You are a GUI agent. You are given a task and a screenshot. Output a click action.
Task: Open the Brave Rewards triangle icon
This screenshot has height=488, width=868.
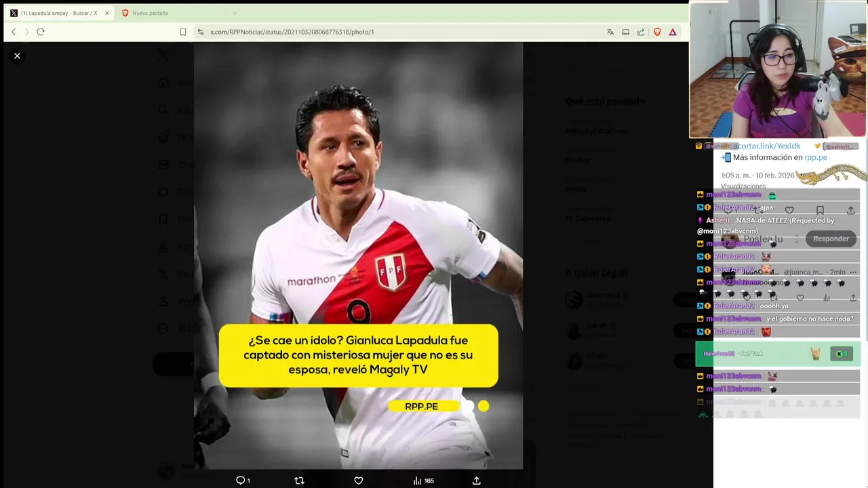(673, 32)
